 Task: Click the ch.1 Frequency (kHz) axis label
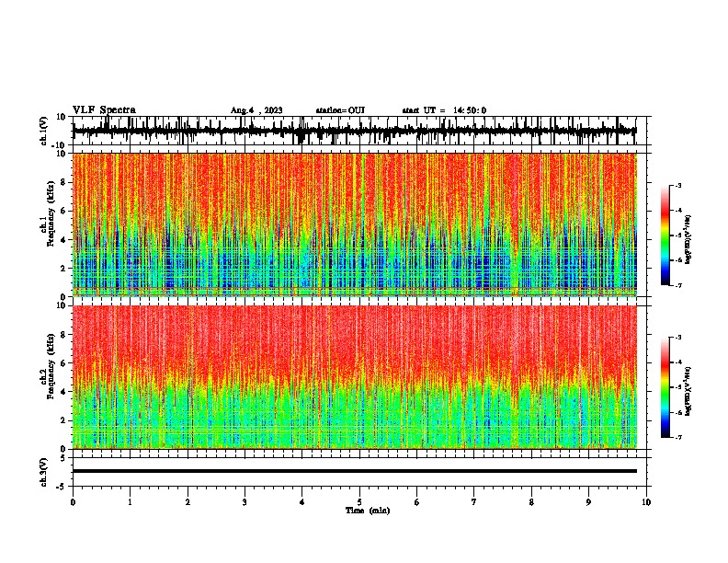coord(50,213)
